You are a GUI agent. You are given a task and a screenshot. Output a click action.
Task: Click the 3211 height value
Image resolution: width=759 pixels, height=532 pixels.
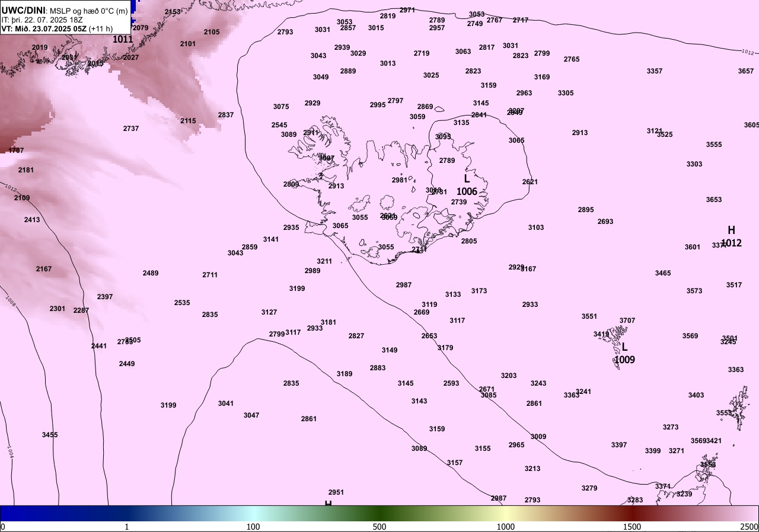[x=324, y=261]
